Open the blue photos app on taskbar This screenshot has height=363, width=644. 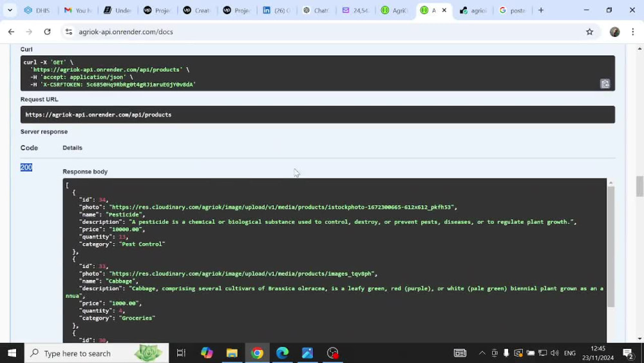click(307, 353)
